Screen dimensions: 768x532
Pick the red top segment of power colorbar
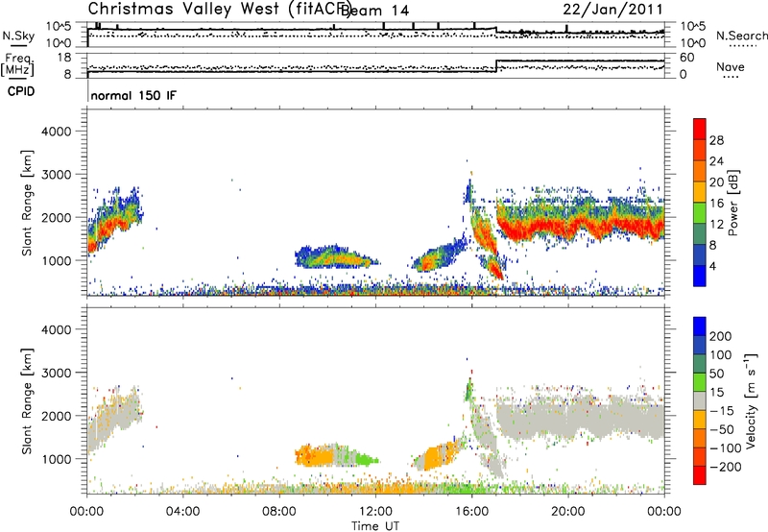tap(700, 129)
